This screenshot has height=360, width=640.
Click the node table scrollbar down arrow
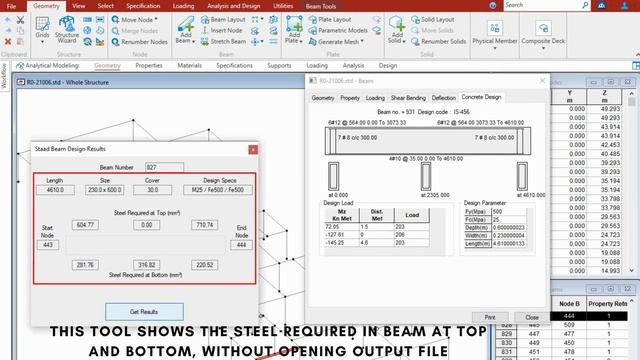tap(632, 271)
